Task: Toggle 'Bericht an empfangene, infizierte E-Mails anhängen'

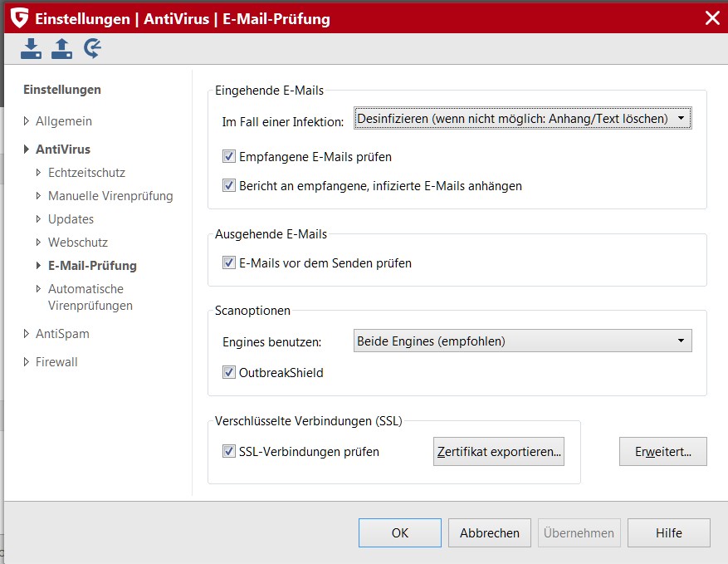Action: click(230, 186)
